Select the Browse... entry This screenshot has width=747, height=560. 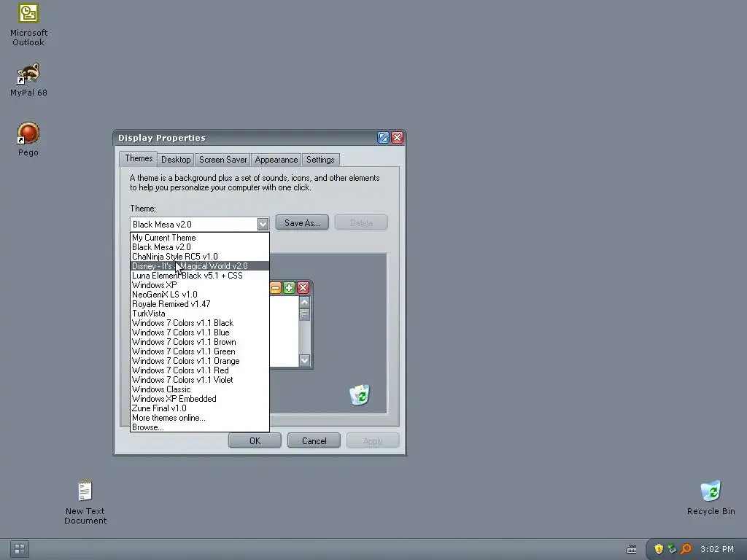pos(200,427)
